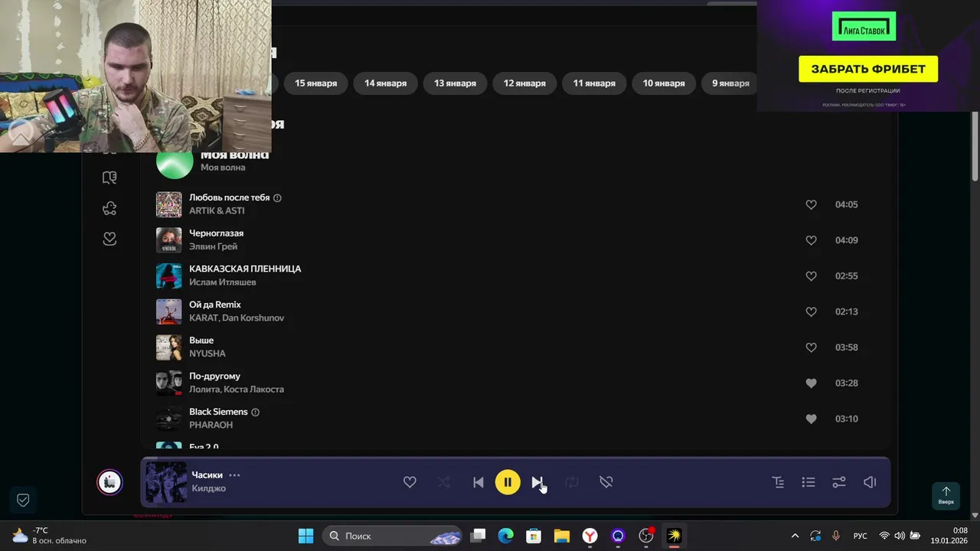Open the volume speaker icon in the player
The height and width of the screenshot is (551, 980).
(870, 482)
